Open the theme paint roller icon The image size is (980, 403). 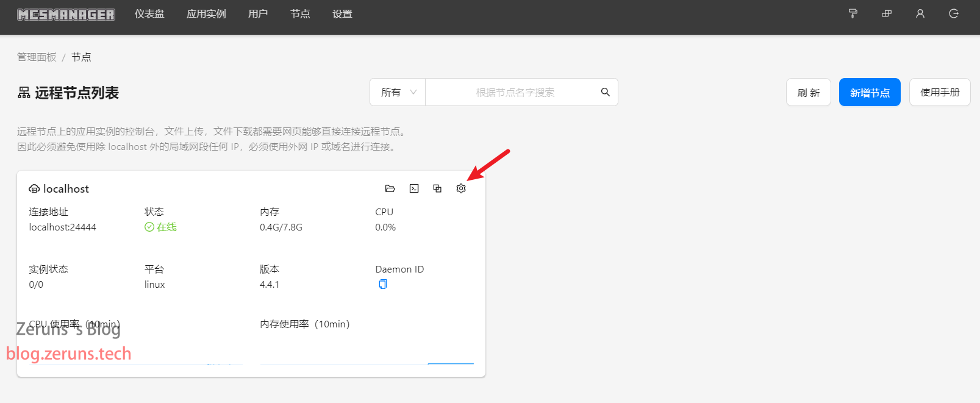click(853, 13)
